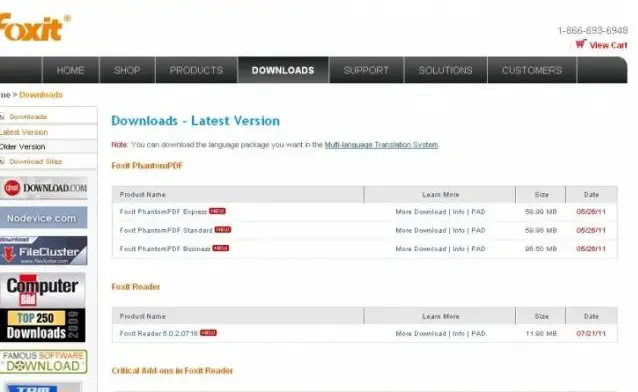Click Info in the PhantomPDF Business row

click(x=459, y=249)
